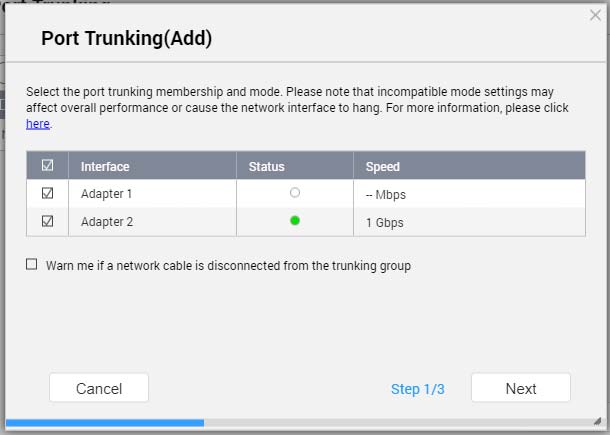Uncheck the Adapter 1 checkbox

[x=47, y=193]
